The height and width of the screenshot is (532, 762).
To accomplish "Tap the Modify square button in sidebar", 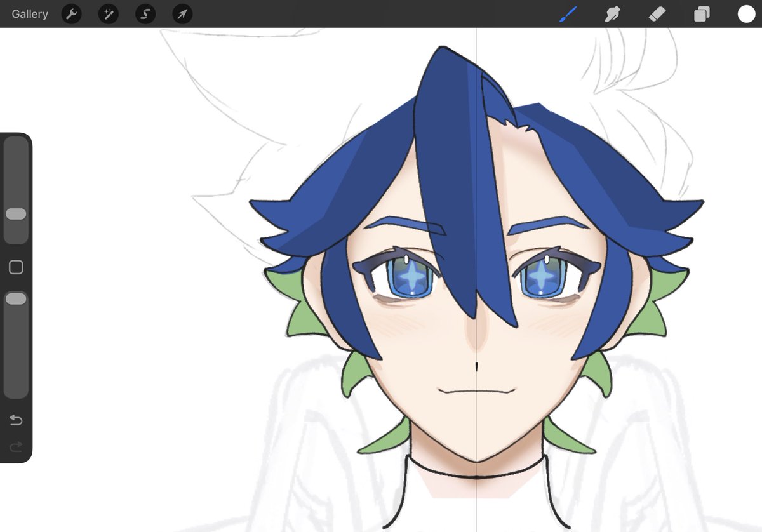I will tap(16, 267).
